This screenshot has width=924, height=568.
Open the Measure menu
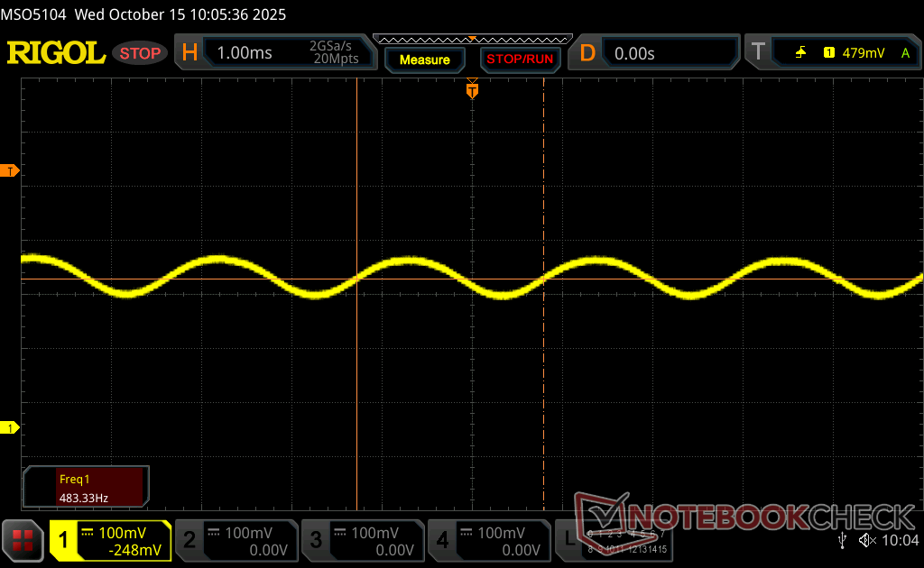(424, 60)
